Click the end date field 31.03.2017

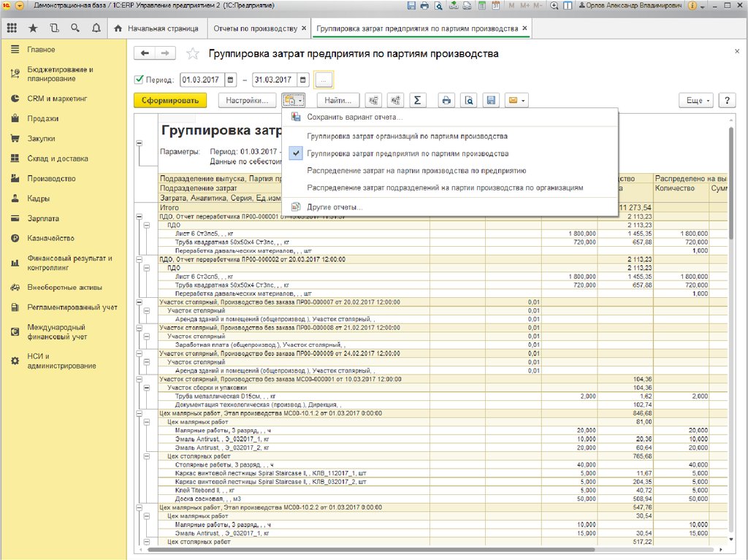273,80
